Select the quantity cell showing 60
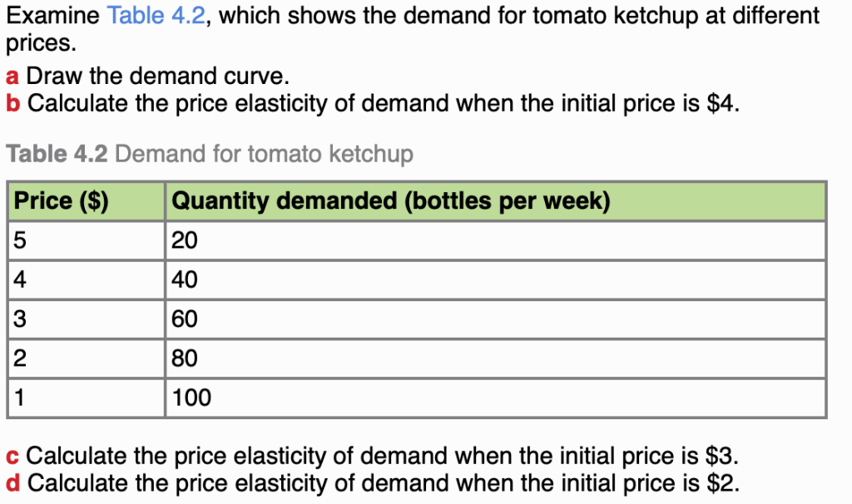 pyautogui.click(x=185, y=319)
